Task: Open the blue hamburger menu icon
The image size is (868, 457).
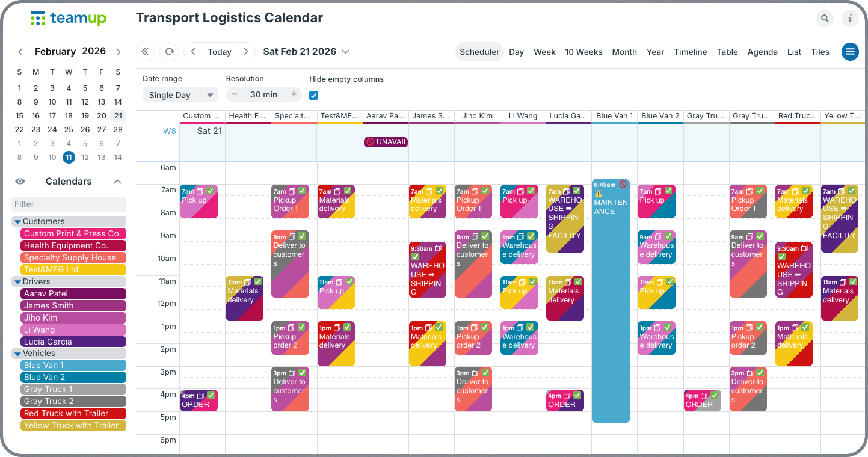Action: click(x=850, y=52)
